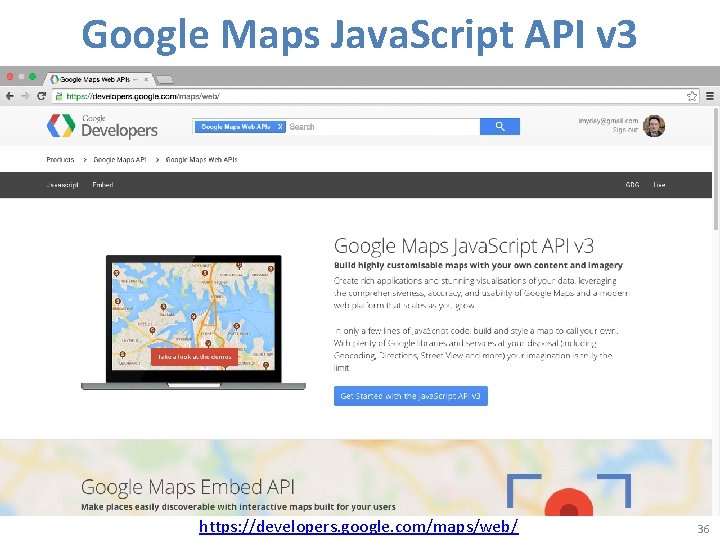Click the Google Developers logo
Screen dimensions: 720x540
tap(102, 126)
